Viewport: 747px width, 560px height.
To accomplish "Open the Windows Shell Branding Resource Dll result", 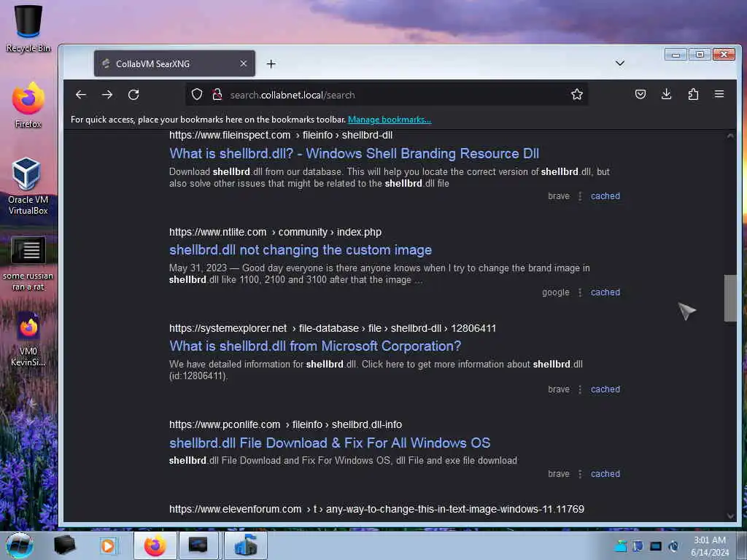I will pos(354,153).
